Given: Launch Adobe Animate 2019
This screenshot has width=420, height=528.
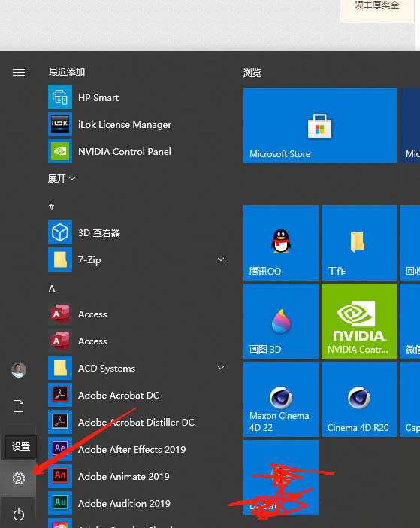Looking at the screenshot, I should click(x=123, y=477).
